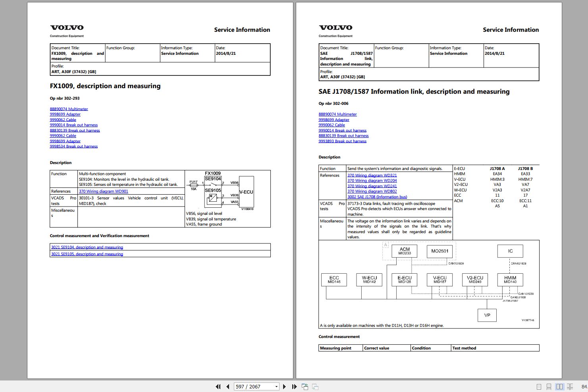This screenshot has width=588, height=392.
Task: Open the 9993893 Break out harness link
Action: [342, 141]
